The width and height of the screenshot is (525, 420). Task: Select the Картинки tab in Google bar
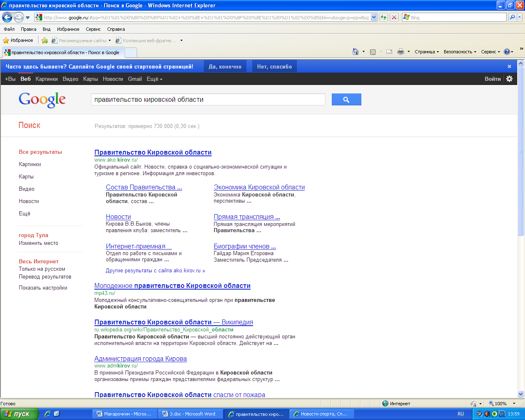tap(47, 79)
